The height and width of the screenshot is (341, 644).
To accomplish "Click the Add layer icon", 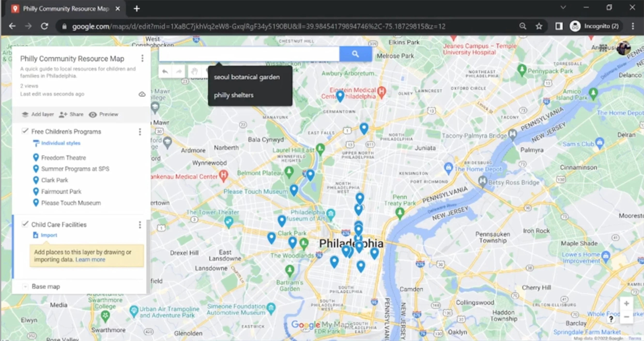I will point(25,114).
